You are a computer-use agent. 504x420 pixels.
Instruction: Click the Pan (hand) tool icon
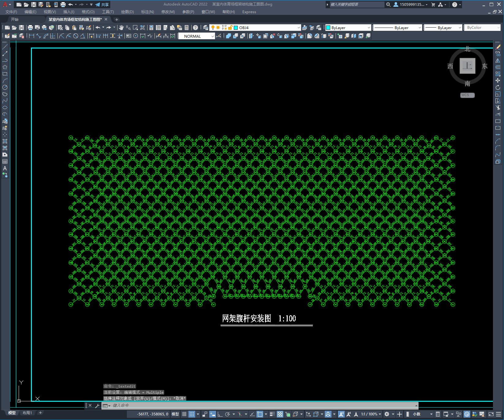(121, 28)
